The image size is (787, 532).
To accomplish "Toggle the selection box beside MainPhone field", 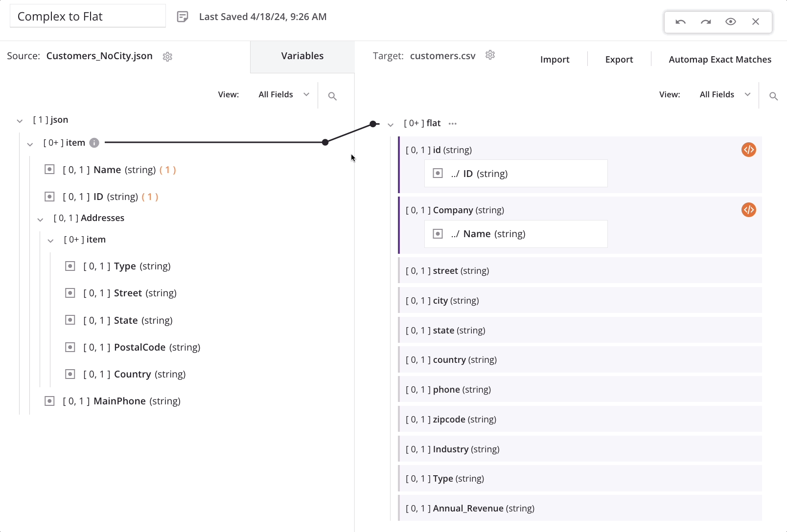I will tap(49, 400).
